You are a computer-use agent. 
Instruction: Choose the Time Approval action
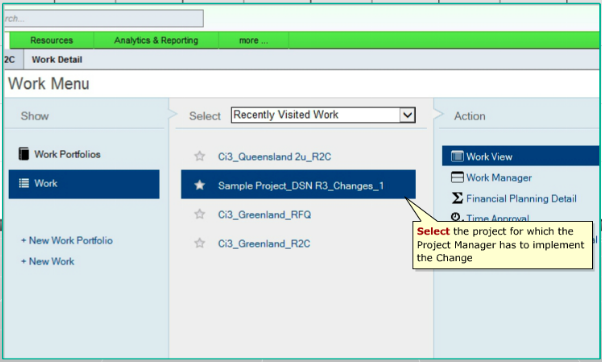(x=498, y=218)
